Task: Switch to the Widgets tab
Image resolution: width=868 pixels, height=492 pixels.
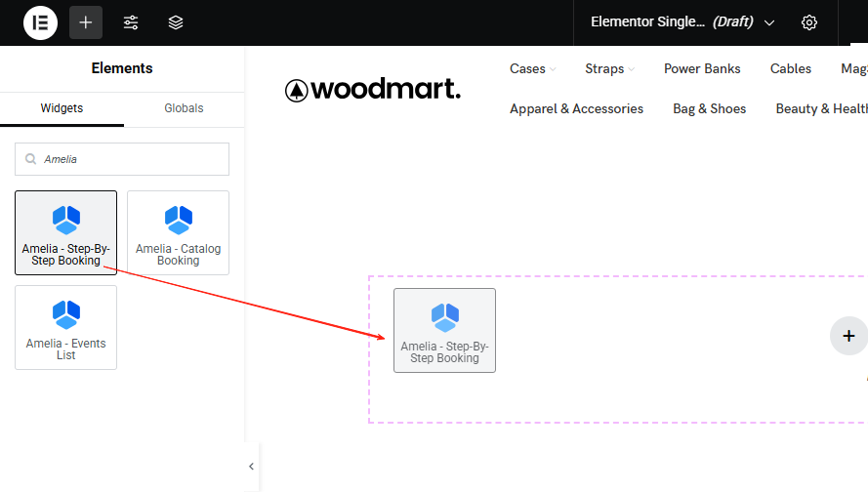Action: 62,108
